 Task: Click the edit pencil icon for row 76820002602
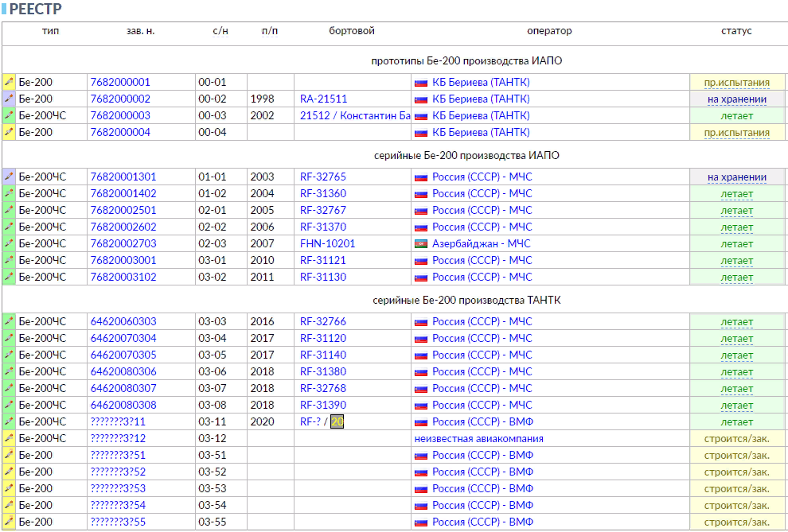(x=9, y=227)
